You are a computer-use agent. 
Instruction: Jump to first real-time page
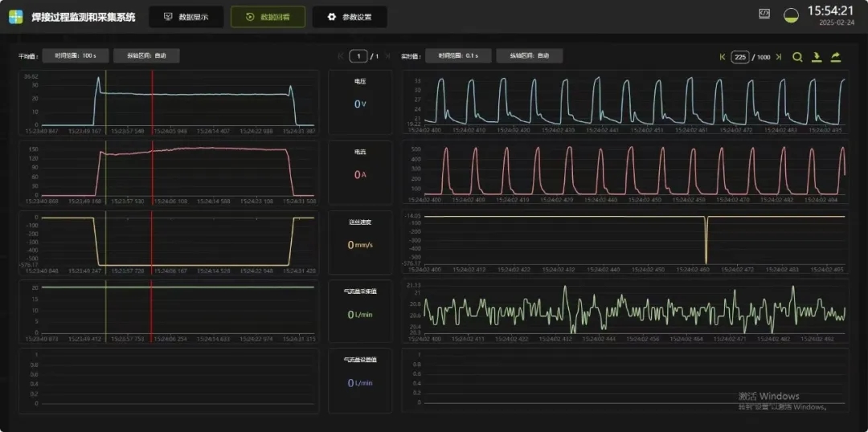point(723,57)
